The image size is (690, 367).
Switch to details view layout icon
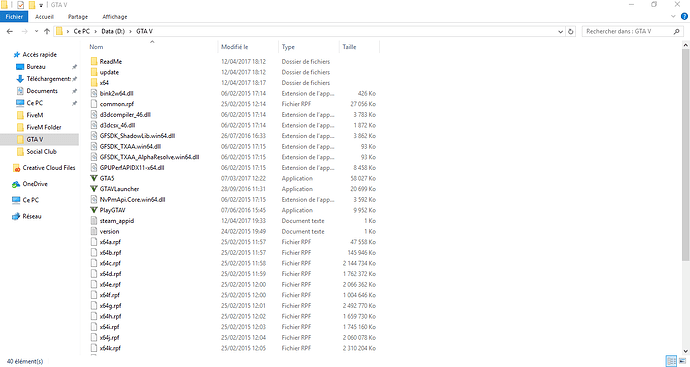click(672, 361)
